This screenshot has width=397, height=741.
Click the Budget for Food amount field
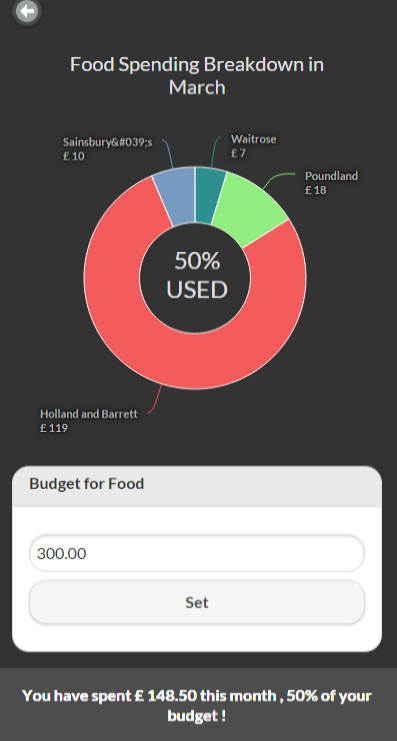click(x=197, y=553)
